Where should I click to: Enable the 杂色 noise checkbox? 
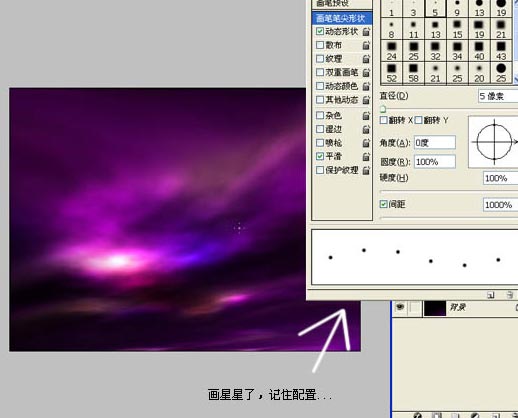(x=320, y=115)
